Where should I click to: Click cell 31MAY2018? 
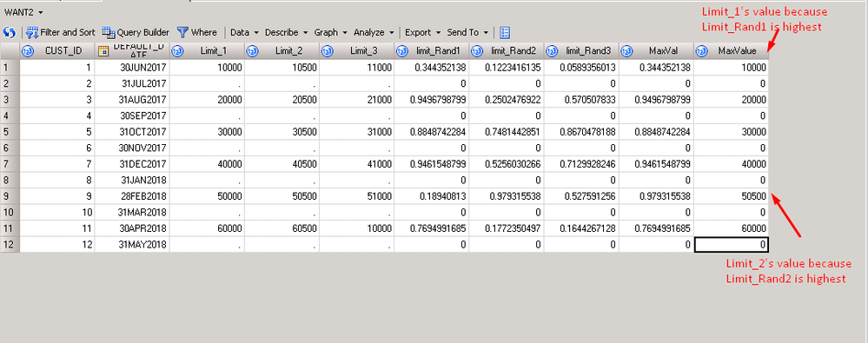coord(132,244)
